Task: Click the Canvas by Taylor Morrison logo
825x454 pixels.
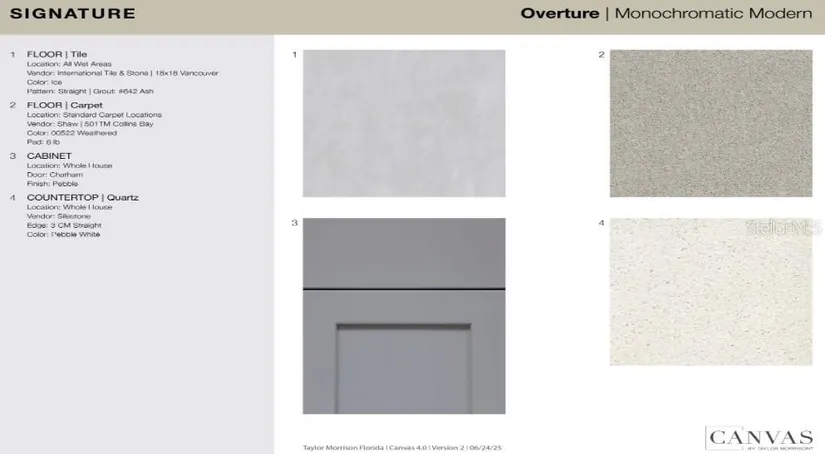Action: coord(759,438)
